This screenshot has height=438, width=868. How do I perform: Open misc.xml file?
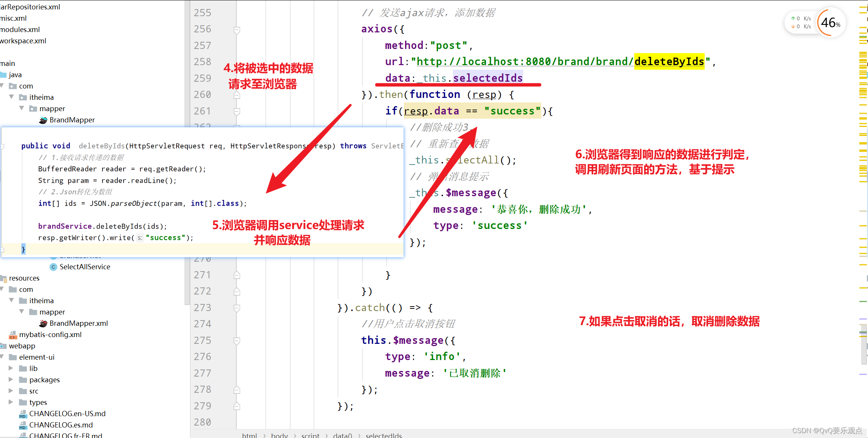13,18
